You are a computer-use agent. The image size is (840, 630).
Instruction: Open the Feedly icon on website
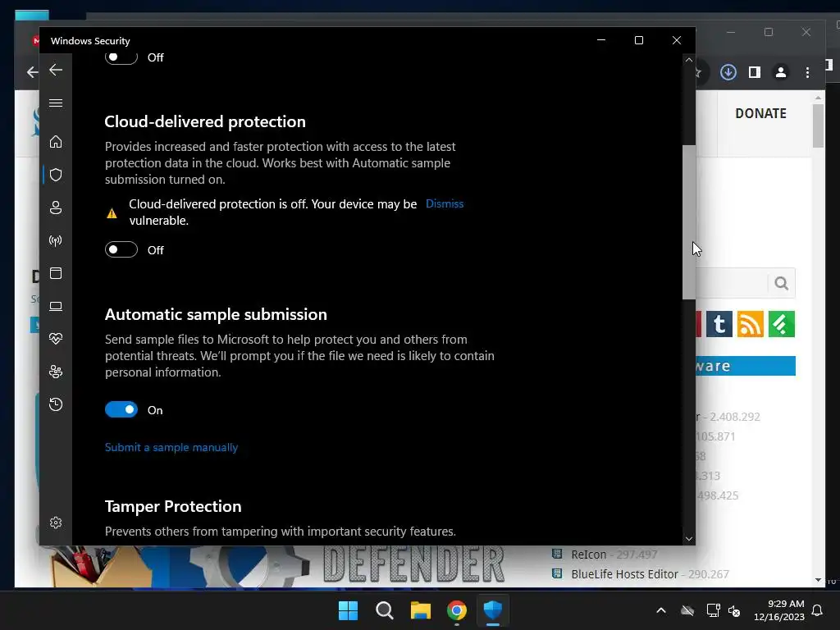pyautogui.click(x=782, y=324)
